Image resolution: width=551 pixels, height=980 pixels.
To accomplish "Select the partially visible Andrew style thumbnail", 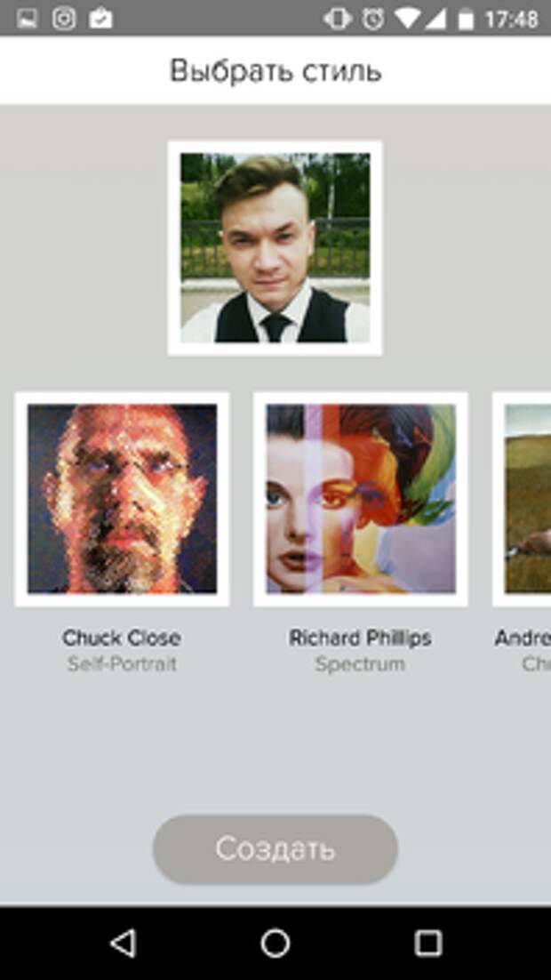I will click(x=523, y=499).
